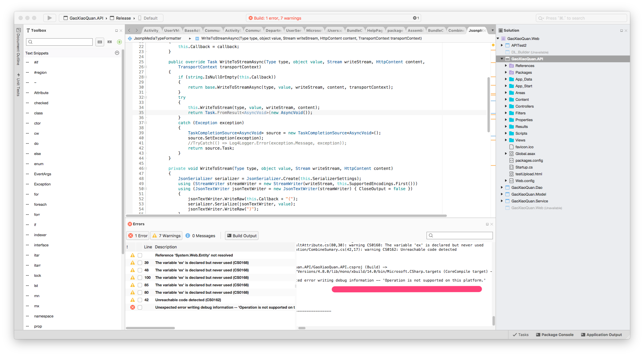Close the Errors pad
This screenshot has width=644, height=356.
pos(492,224)
